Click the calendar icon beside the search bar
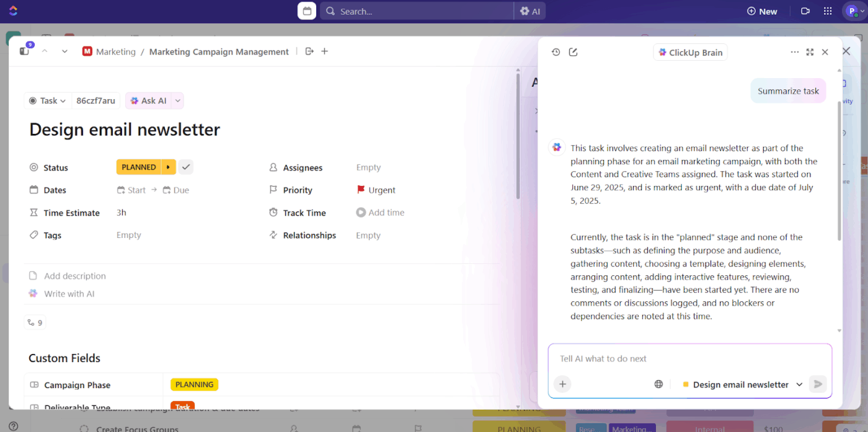Image resolution: width=868 pixels, height=432 pixels. point(306,11)
